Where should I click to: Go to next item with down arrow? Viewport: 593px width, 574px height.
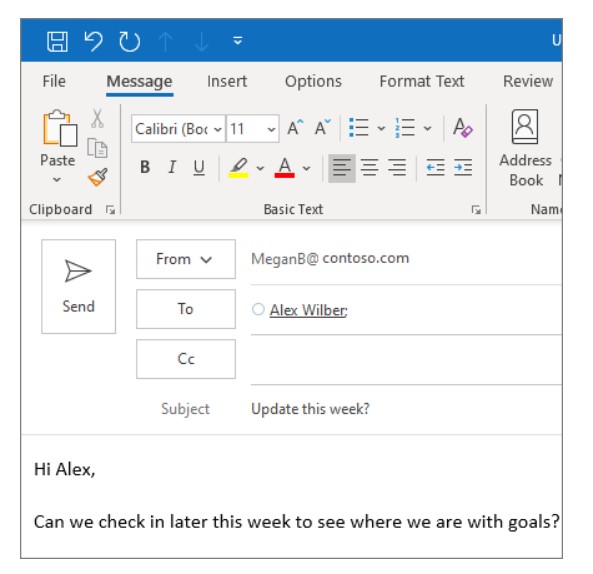[x=202, y=41]
